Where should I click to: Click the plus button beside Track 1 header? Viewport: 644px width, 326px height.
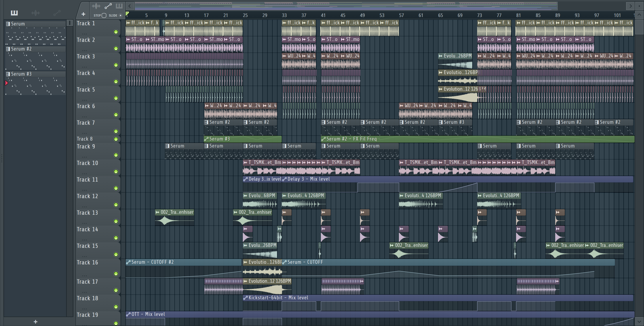tap(83, 14)
